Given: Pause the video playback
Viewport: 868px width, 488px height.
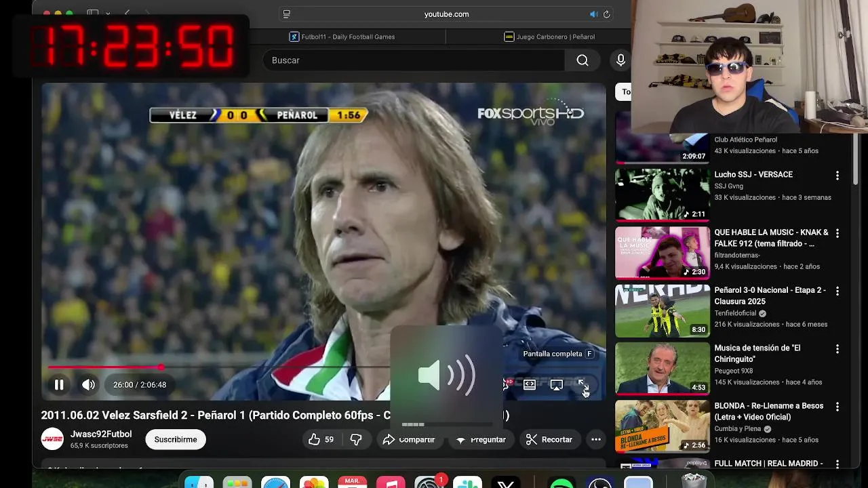Looking at the screenshot, I should pyautogui.click(x=59, y=384).
